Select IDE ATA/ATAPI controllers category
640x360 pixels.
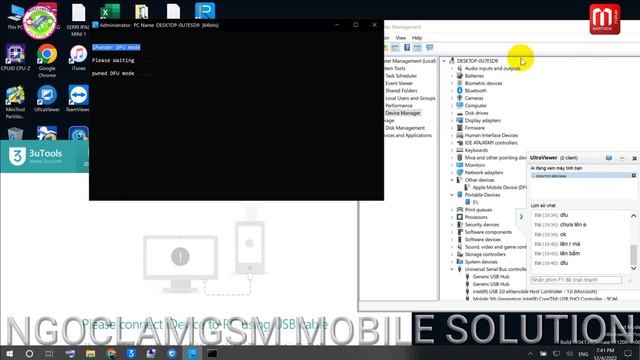tap(491, 143)
